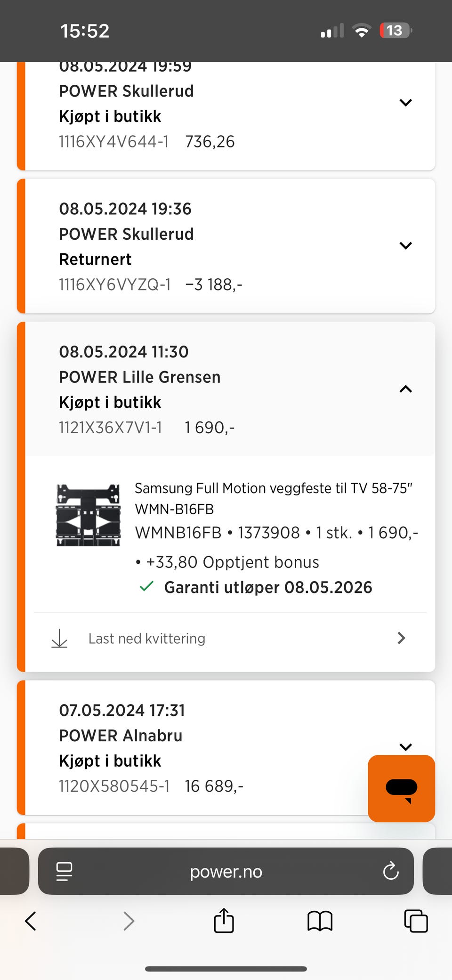Open Safari bookmarks book icon
Viewport: 452px width, 980px height.
(320, 921)
